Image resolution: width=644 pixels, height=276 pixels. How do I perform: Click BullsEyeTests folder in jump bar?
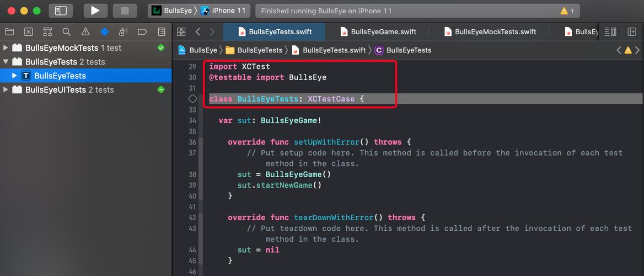254,50
